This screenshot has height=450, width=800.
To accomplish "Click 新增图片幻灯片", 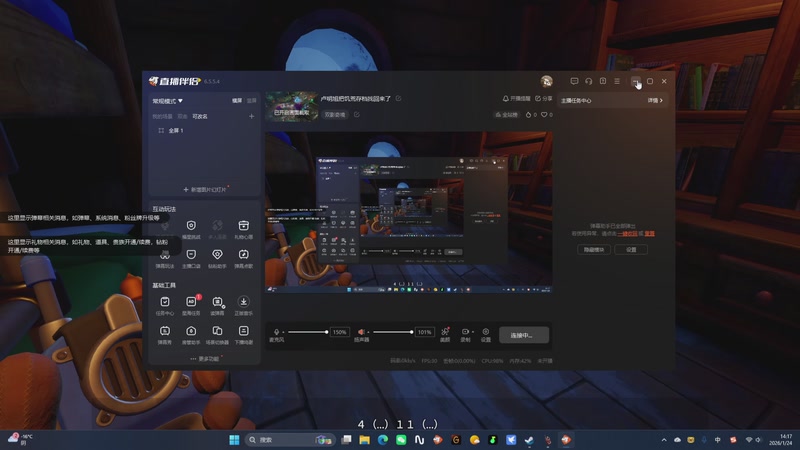I will 205,189.
